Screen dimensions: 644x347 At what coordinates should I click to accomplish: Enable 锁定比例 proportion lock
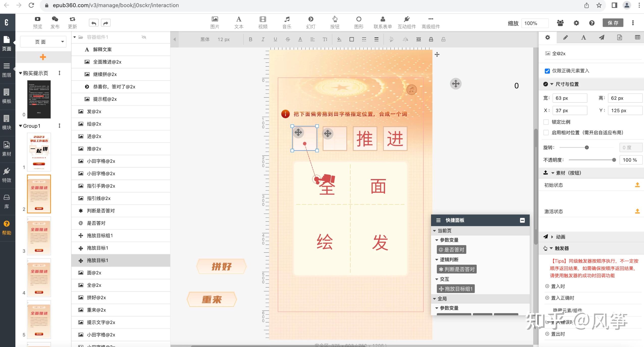546,122
